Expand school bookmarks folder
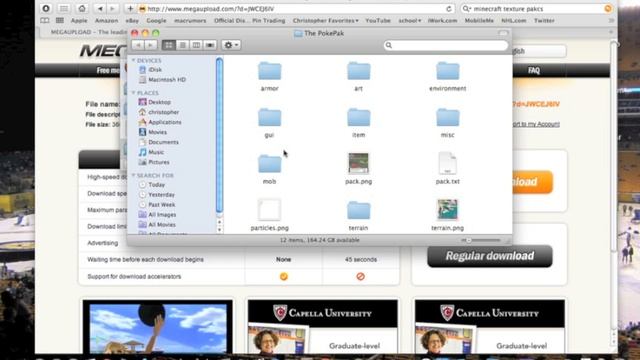 [x=409, y=20]
